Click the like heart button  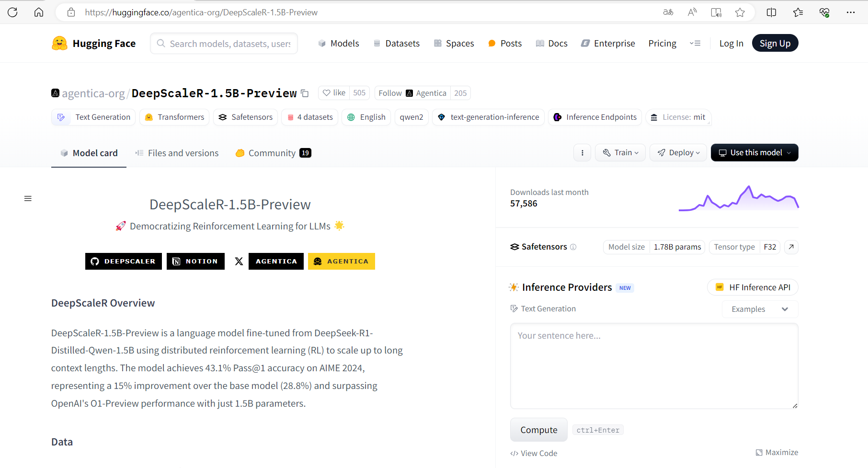point(334,93)
